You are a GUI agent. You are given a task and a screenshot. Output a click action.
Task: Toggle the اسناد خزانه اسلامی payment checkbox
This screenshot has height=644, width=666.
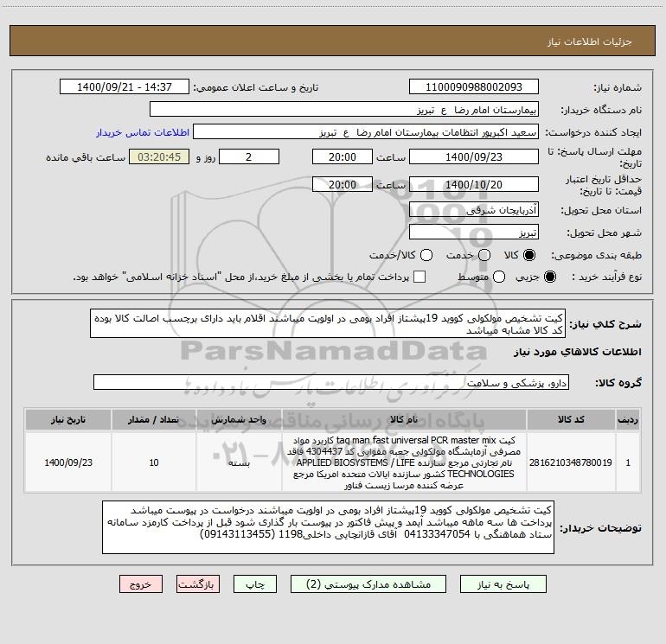click(419, 277)
